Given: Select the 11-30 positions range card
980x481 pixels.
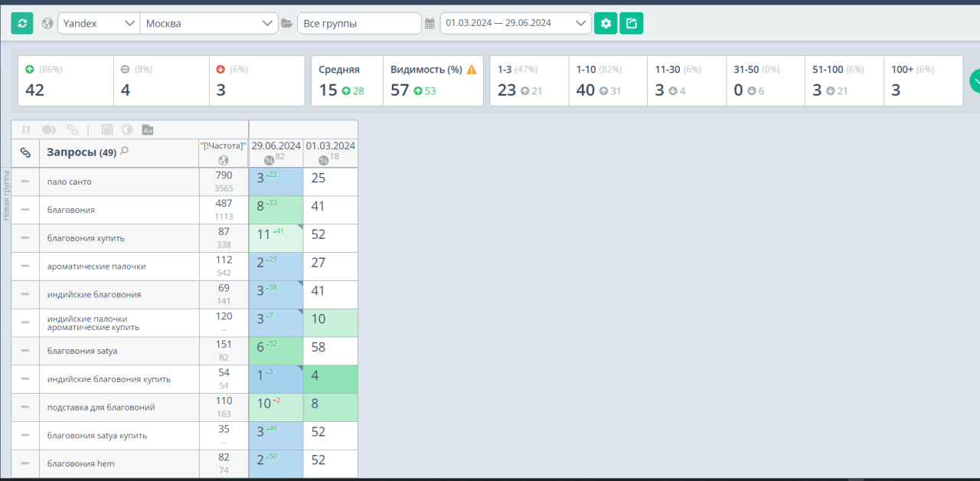Looking at the screenshot, I should click(x=687, y=80).
